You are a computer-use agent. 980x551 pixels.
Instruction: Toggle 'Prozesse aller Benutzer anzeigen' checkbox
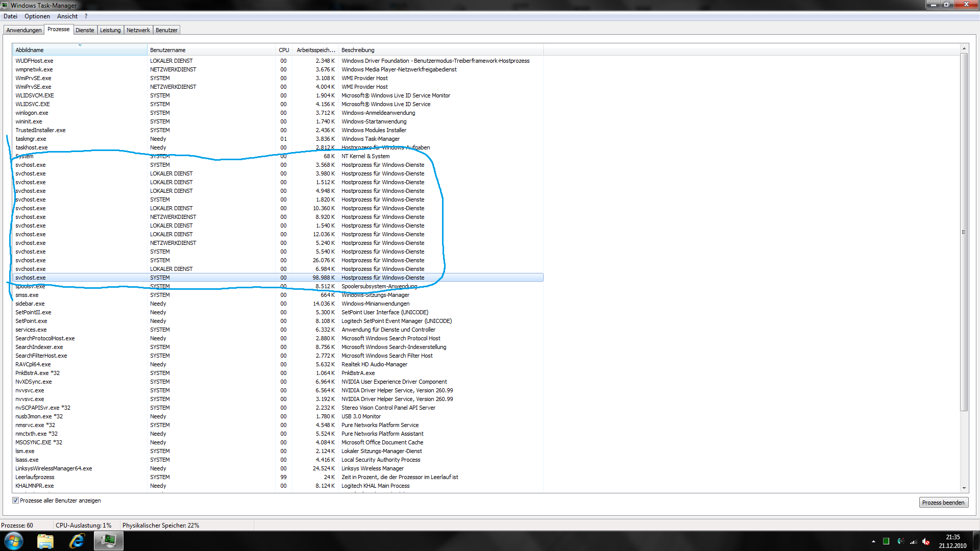[x=15, y=500]
